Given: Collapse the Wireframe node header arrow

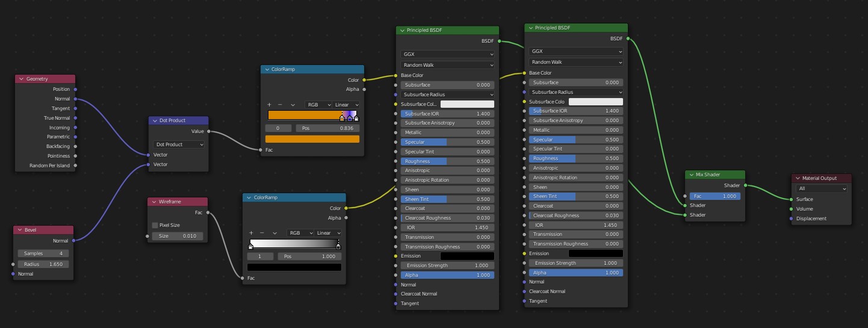Looking at the screenshot, I should [153, 202].
